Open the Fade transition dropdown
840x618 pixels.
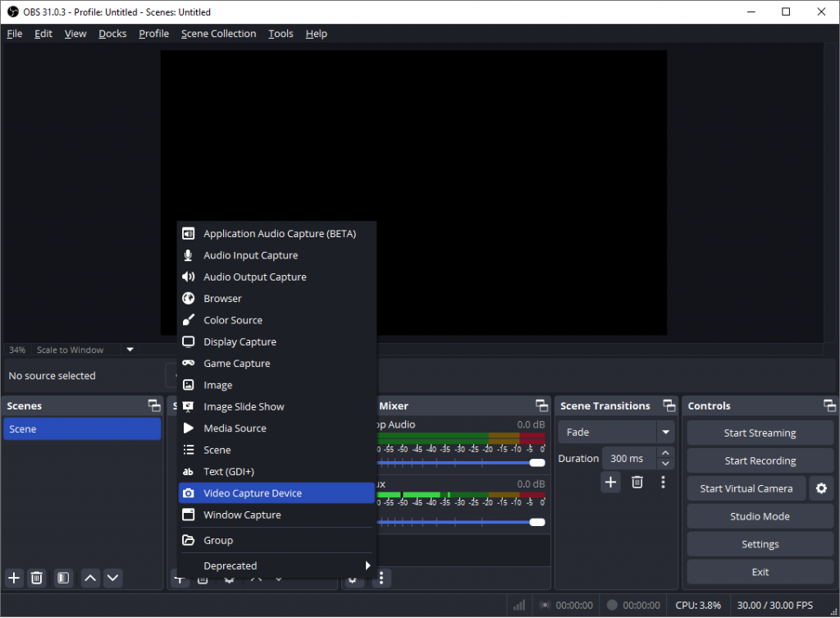coord(616,432)
